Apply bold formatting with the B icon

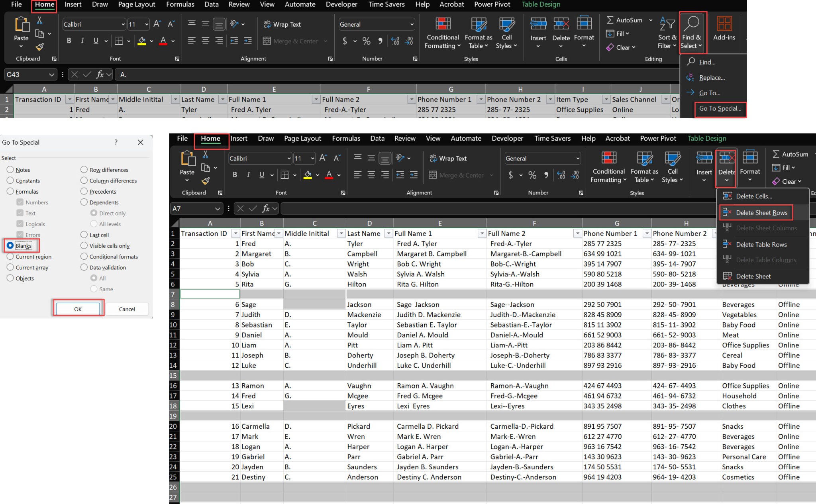(69, 41)
